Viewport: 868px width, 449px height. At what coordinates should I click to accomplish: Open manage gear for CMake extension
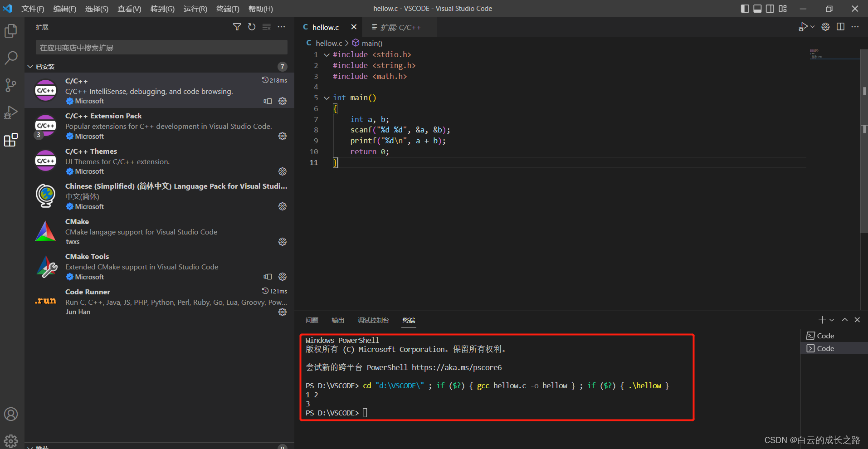pos(283,242)
